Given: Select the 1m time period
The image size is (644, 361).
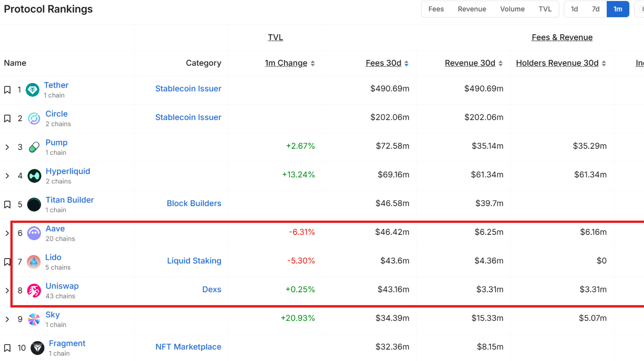Looking at the screenshot, I should click(x=618, y=9).
